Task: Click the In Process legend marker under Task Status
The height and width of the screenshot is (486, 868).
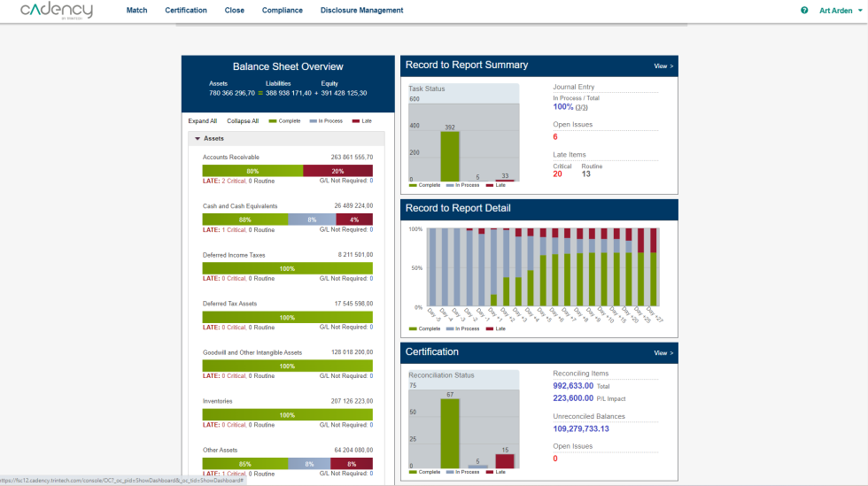Action: point(450,185)
